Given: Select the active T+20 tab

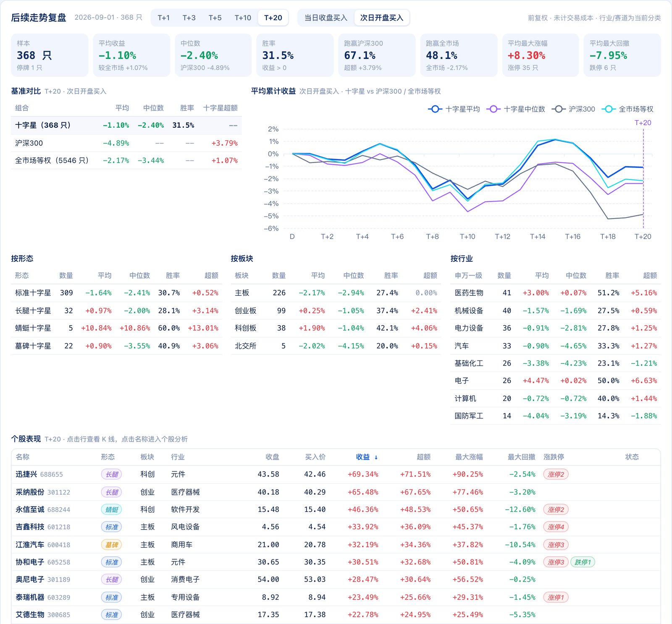Looking at the screenshot, I should click(273, 18).
